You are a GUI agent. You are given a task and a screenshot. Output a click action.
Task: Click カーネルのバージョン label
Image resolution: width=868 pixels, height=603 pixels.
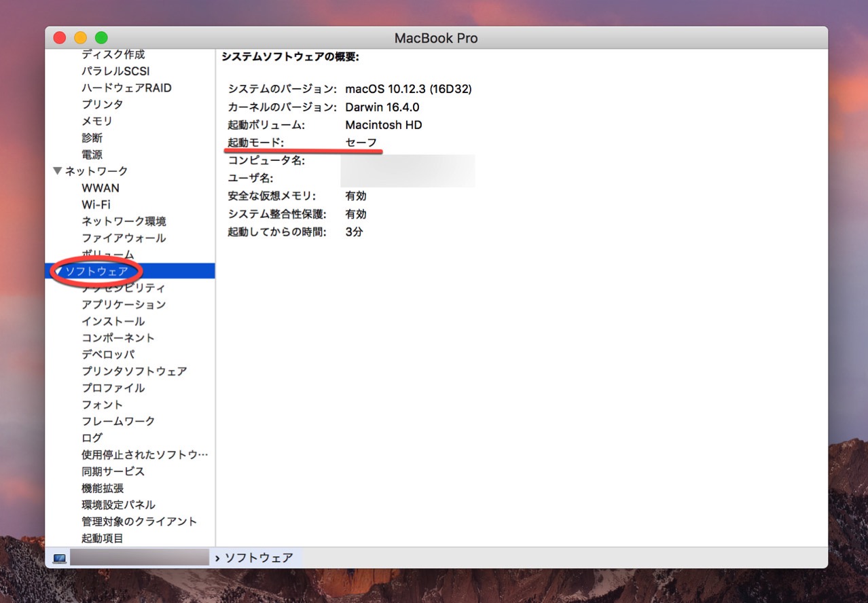(x=282, y=107)
